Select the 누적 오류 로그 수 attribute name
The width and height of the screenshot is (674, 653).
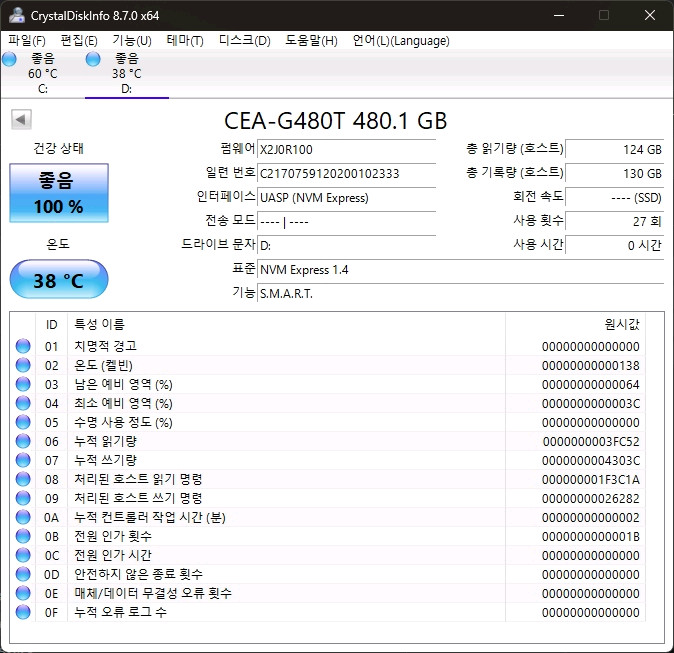coord(120,612)
